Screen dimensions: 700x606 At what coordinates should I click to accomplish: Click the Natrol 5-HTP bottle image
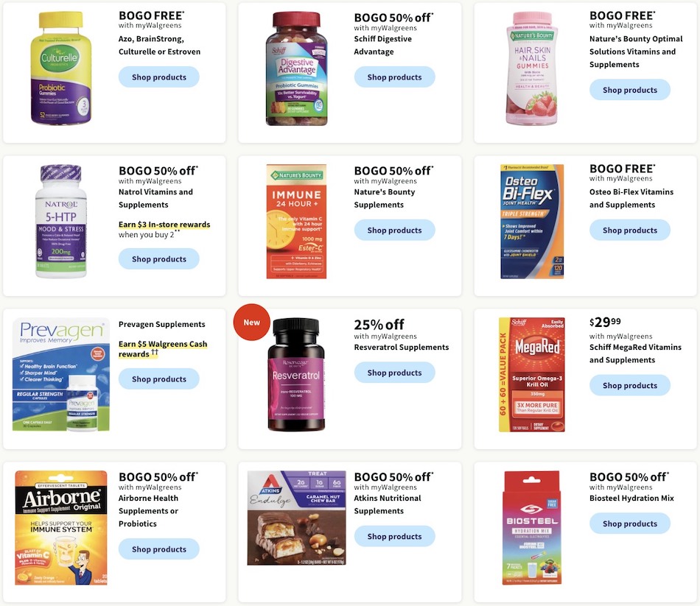coord(60,222)
